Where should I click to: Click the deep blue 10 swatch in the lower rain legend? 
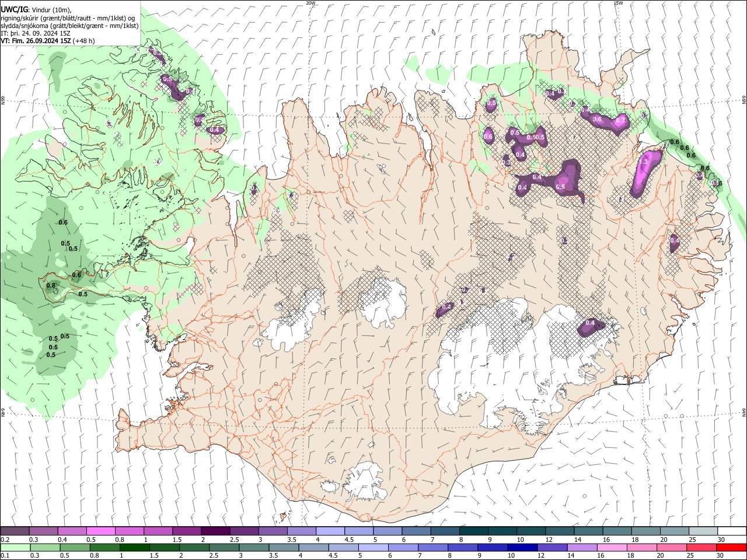[x=522, y=547]
